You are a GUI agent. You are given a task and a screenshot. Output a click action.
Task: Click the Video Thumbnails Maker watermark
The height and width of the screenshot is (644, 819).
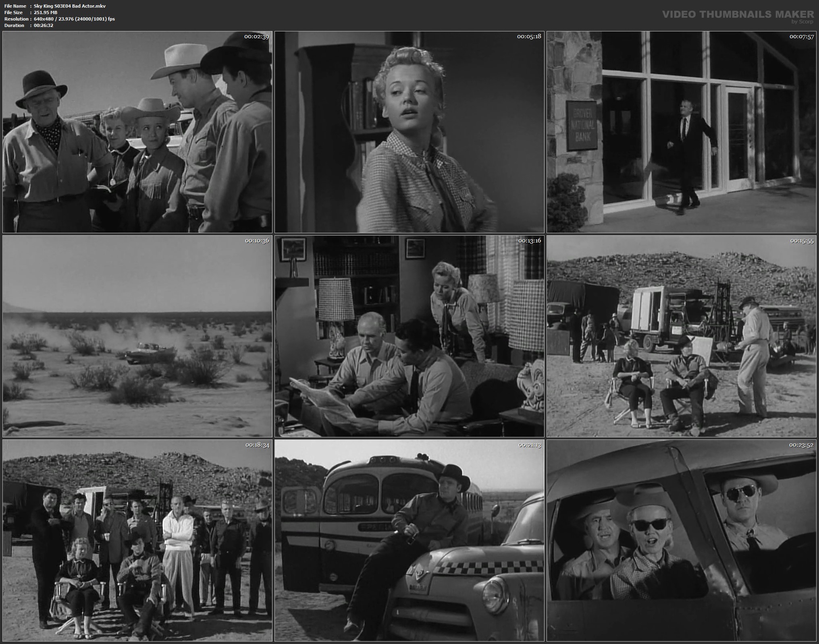(738, 14)
